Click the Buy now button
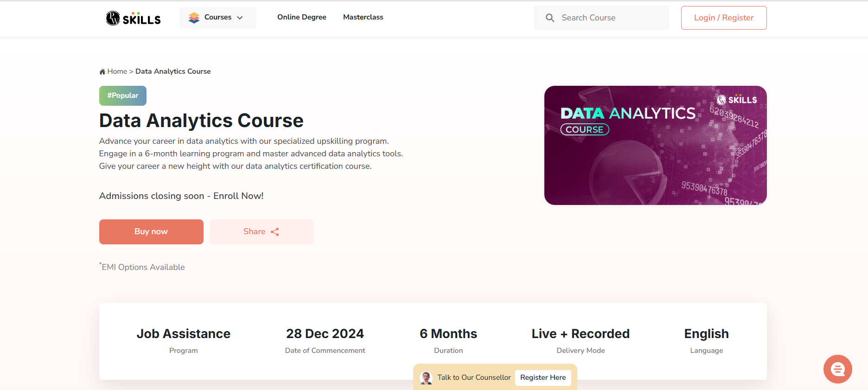 coord(151,232)
